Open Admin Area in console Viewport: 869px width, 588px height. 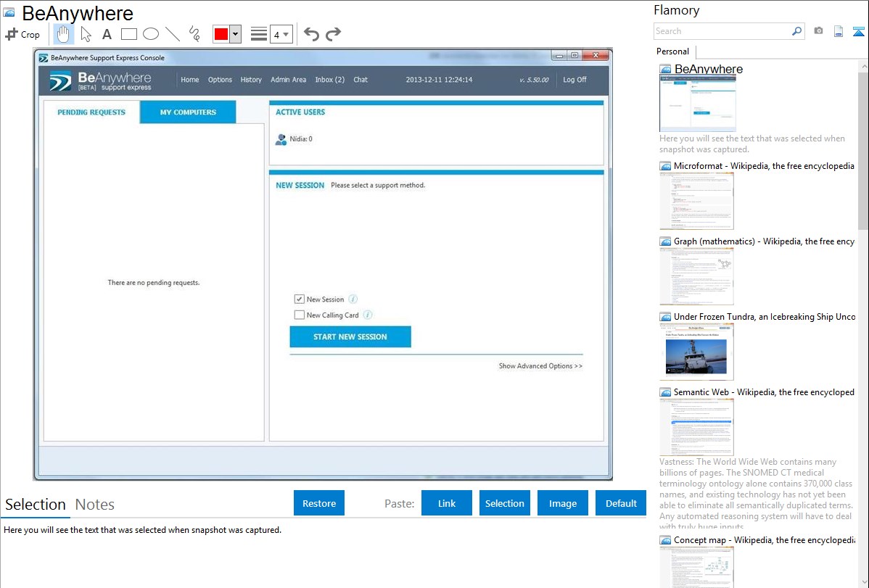click(x=288, y=80)
